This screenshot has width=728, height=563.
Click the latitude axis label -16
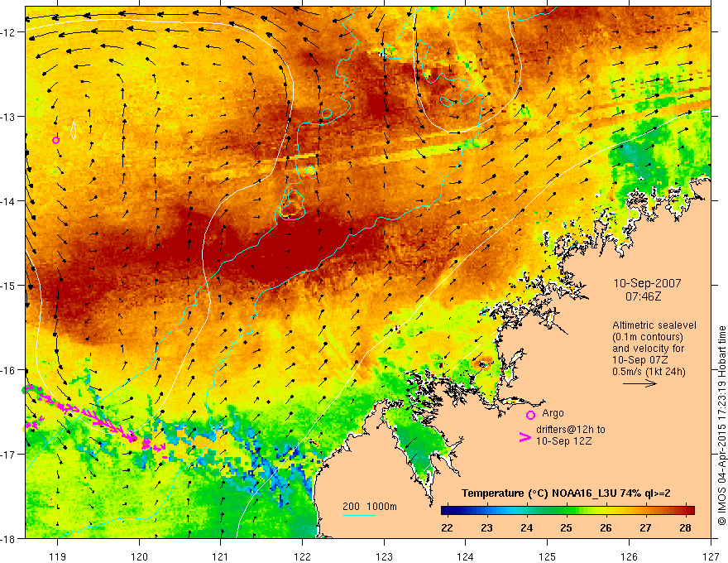pos(9,370)
